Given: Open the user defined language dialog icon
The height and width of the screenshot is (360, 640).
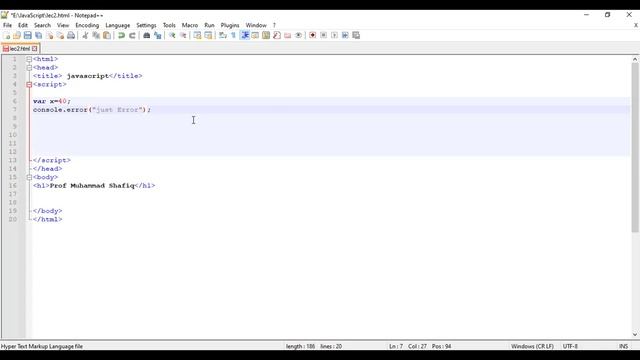Looking at the screenshot, I should point(255,36).
